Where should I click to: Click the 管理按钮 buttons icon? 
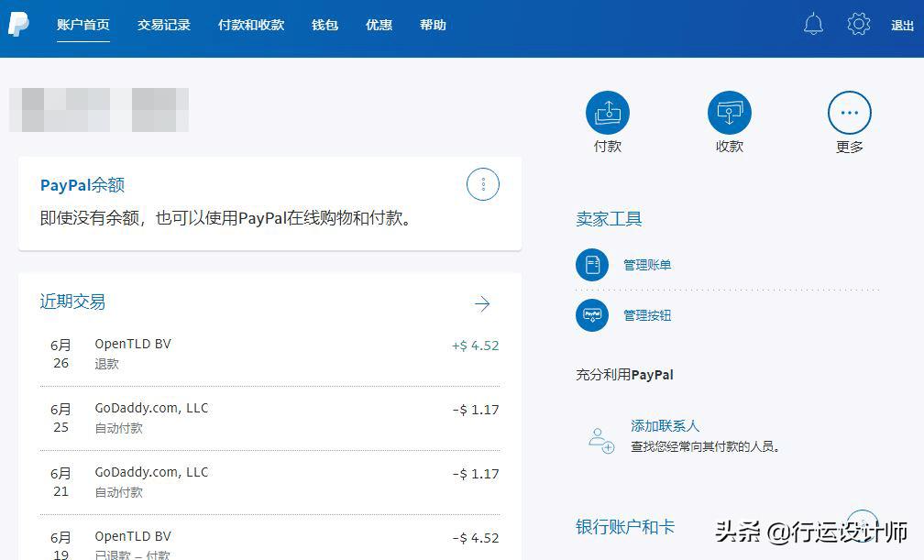pos(592,314)
